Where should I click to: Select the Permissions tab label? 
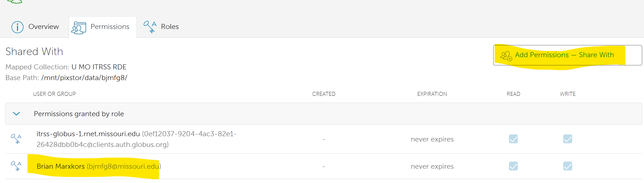tap(110, 27)
